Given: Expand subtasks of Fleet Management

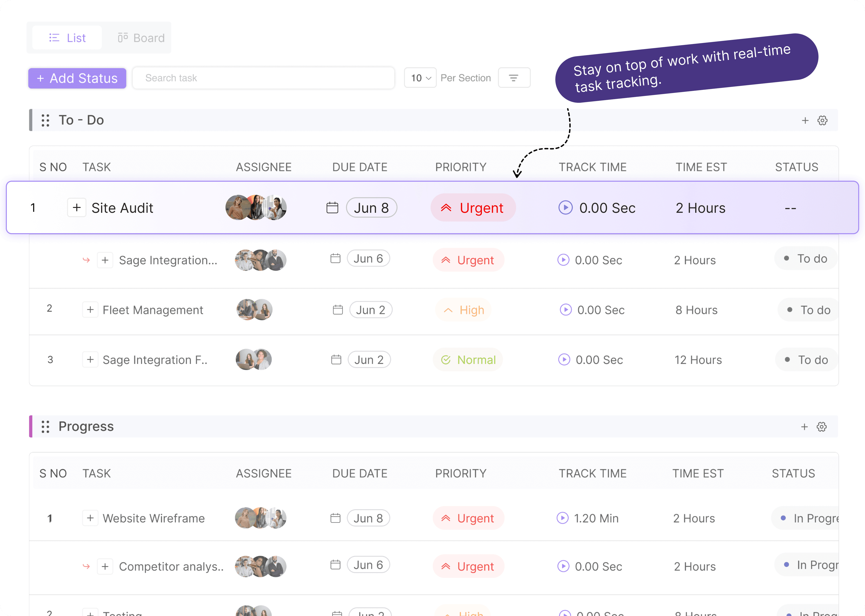Looking at the screenshot, I should 90,310.
